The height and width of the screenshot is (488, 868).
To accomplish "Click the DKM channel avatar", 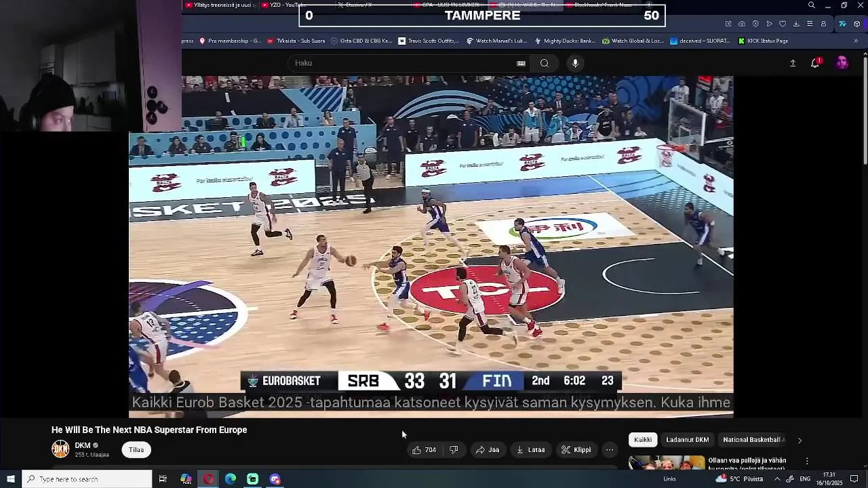I will (60, 449).
